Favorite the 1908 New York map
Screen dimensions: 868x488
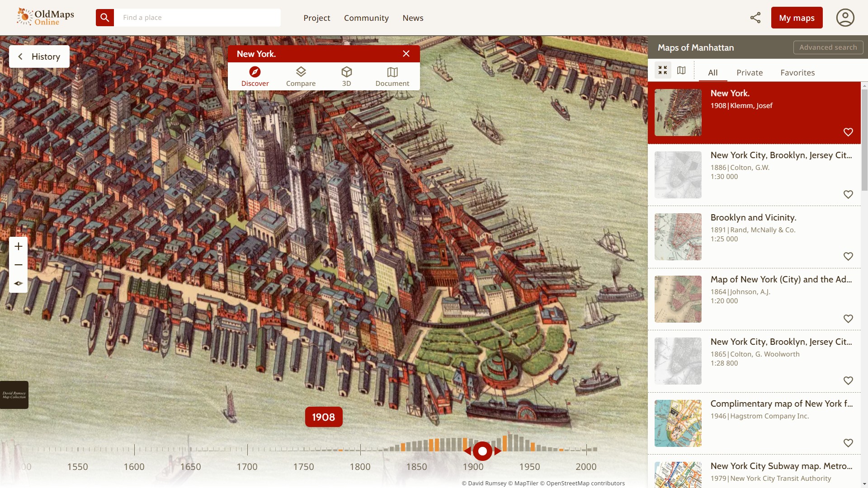[x=848, y=132]
